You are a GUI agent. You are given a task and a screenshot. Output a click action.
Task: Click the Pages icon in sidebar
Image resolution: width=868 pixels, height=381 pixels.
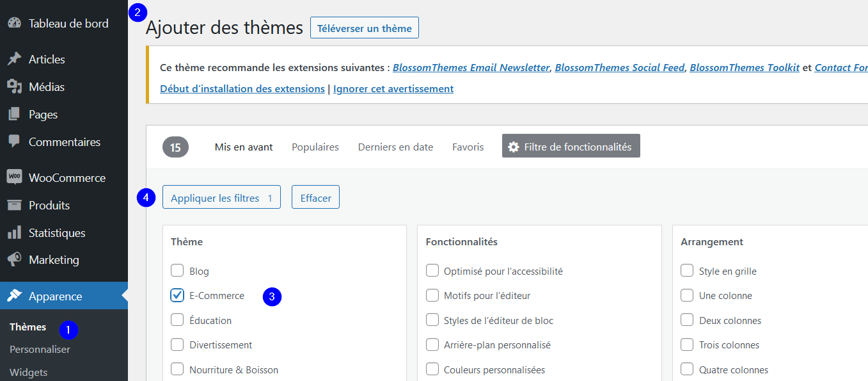(x=14, y=115)
